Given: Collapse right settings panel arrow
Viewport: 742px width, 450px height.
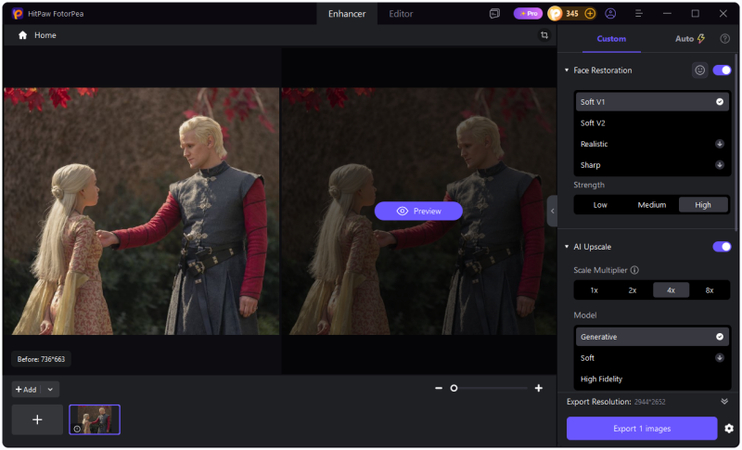Looking at the screenshot, I should 552,211.
